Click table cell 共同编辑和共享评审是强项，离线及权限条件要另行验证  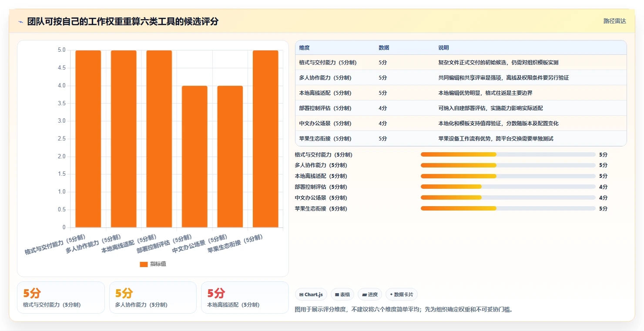[503, 78]
